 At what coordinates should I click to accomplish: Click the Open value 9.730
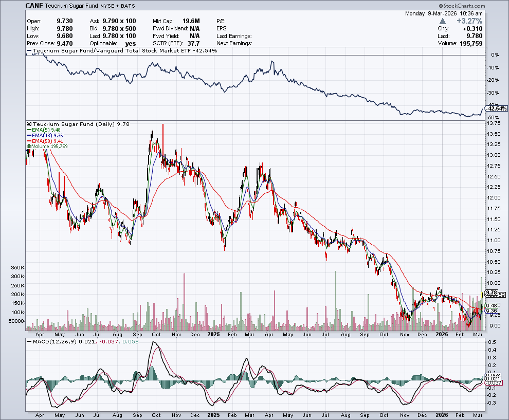[65, 21]
